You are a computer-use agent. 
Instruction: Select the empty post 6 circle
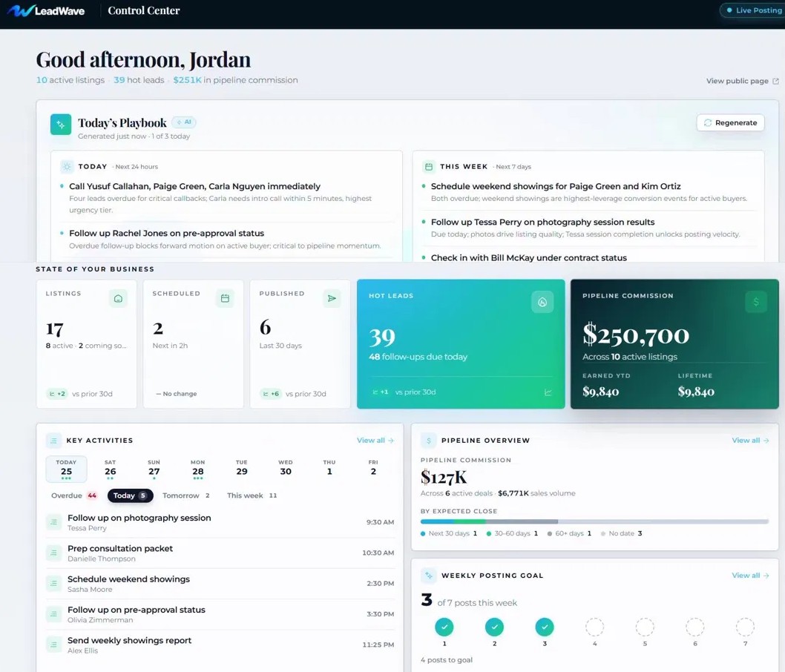(695, 627)
